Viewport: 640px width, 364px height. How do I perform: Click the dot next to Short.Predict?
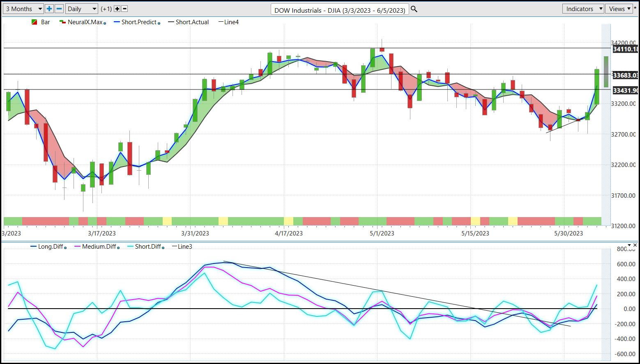pyautogui.click(x=159, y=23)
